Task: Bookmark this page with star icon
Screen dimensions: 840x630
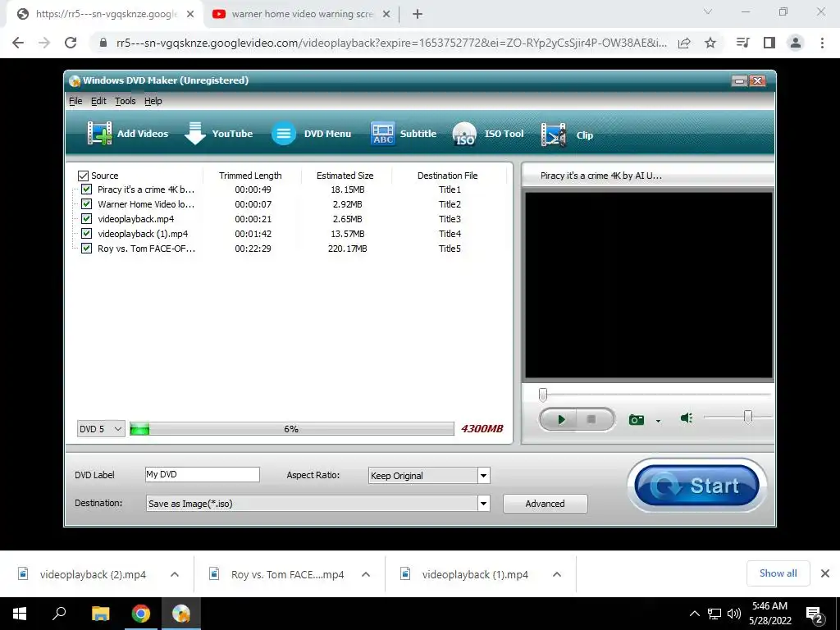Action: pyautogui.click(x=710, y=43)
